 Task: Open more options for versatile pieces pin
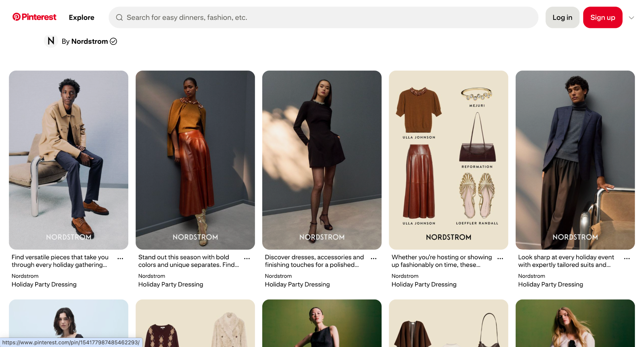point(120,258)
